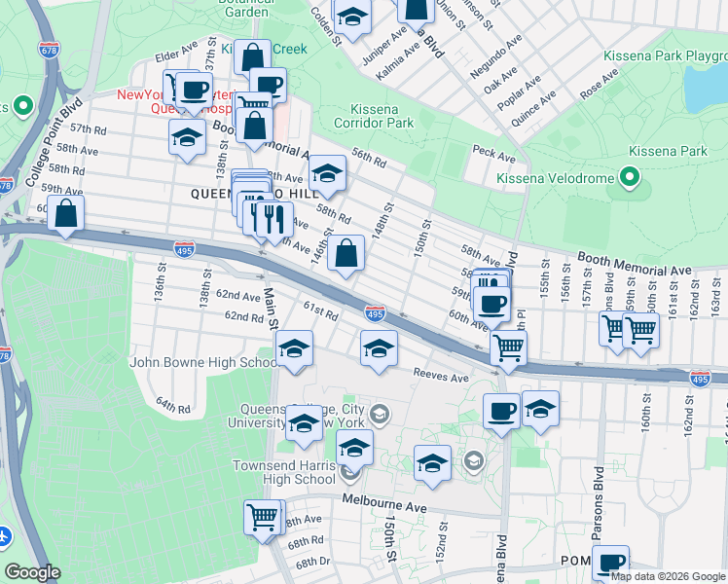The width and height of the screenshot is (728, 584).
Task: Select the school marker right of Kissena Blvd cafe
Action: (540, 411)
